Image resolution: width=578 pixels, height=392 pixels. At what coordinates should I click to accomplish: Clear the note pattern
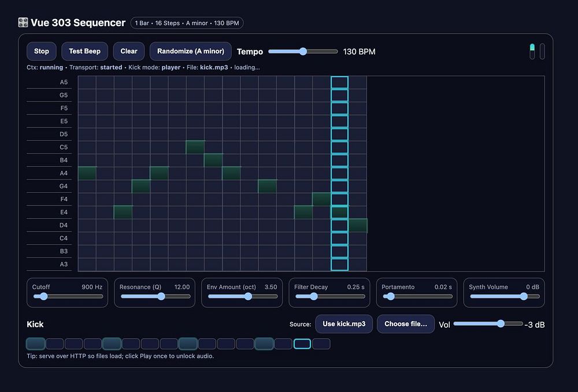(129, 51)
